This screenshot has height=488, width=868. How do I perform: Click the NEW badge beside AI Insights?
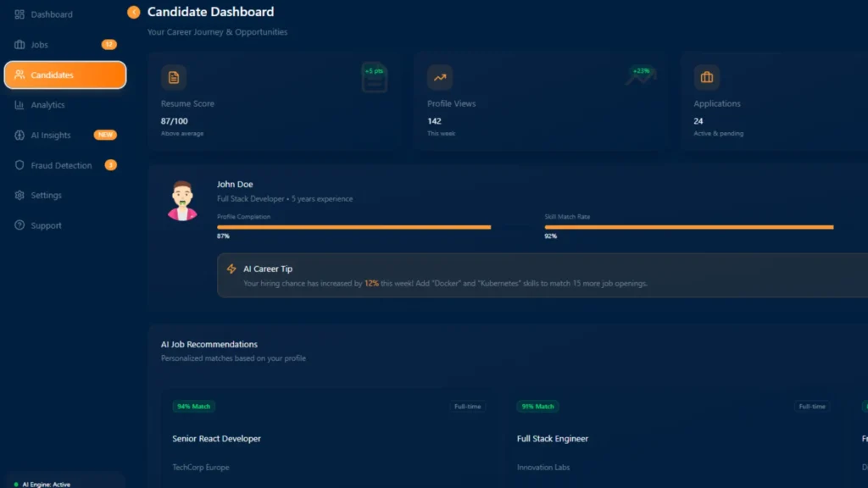[105, 135]
